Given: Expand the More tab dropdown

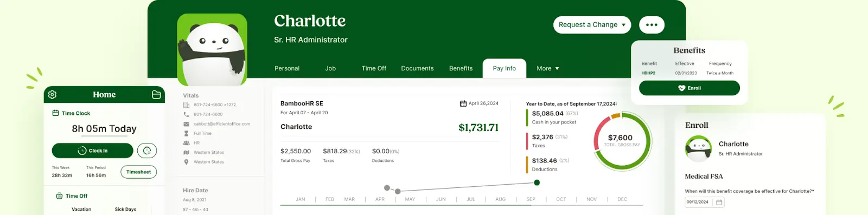Looking at the screenshot, I should (x=548, y=69).
